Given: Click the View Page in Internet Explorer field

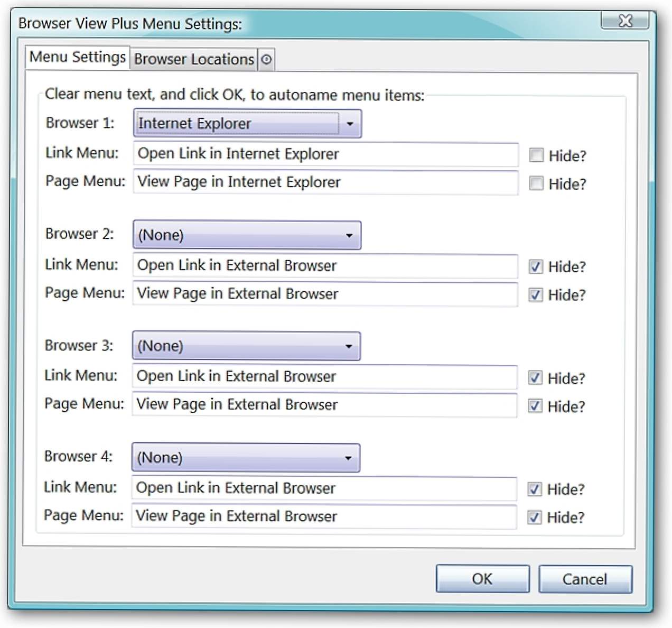Looking at the screenshot, I should click(x=325, y=182).
